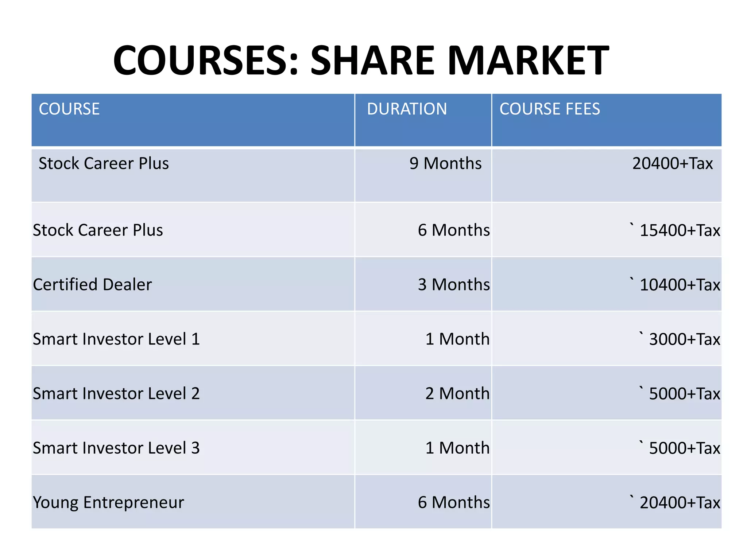Click the 2 Month duration cell
The width and height of the screenshot is (747, 560).
(423, 393)
